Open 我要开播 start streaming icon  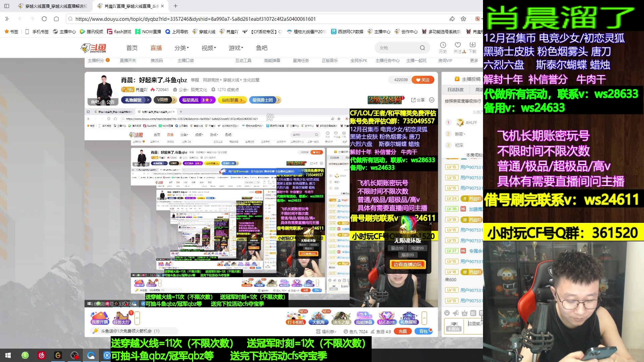(x=100, y=318)
